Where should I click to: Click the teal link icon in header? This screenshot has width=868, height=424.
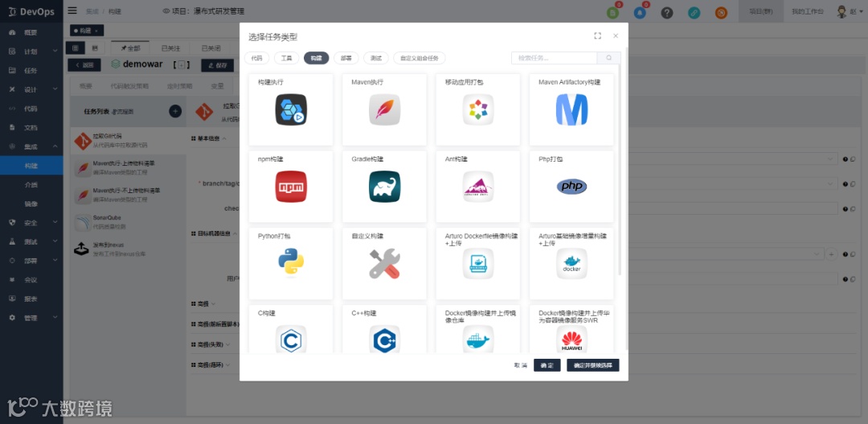(694, 12)
